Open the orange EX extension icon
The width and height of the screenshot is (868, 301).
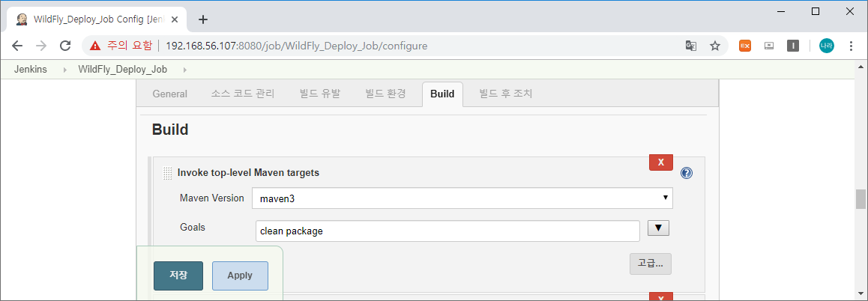744,46
